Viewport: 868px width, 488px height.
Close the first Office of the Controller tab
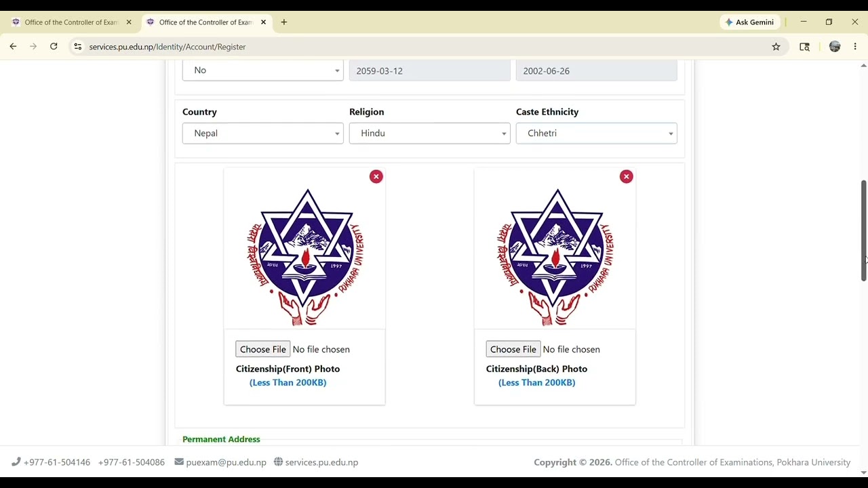point(129,22)
